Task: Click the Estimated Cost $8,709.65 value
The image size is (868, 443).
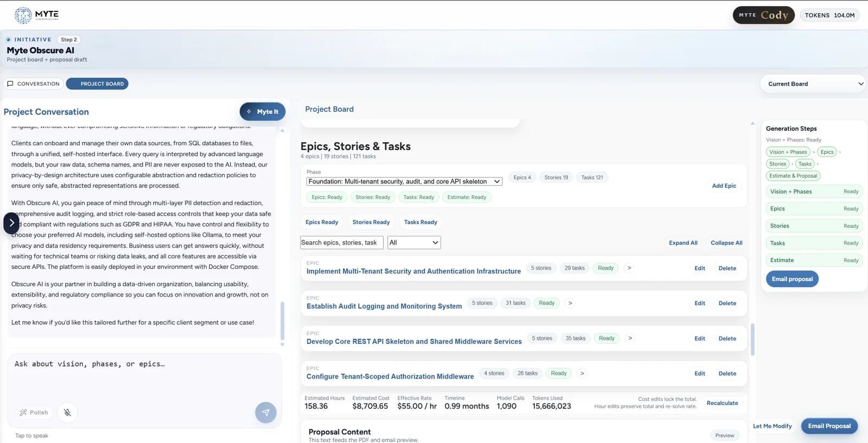Action: 370,406
